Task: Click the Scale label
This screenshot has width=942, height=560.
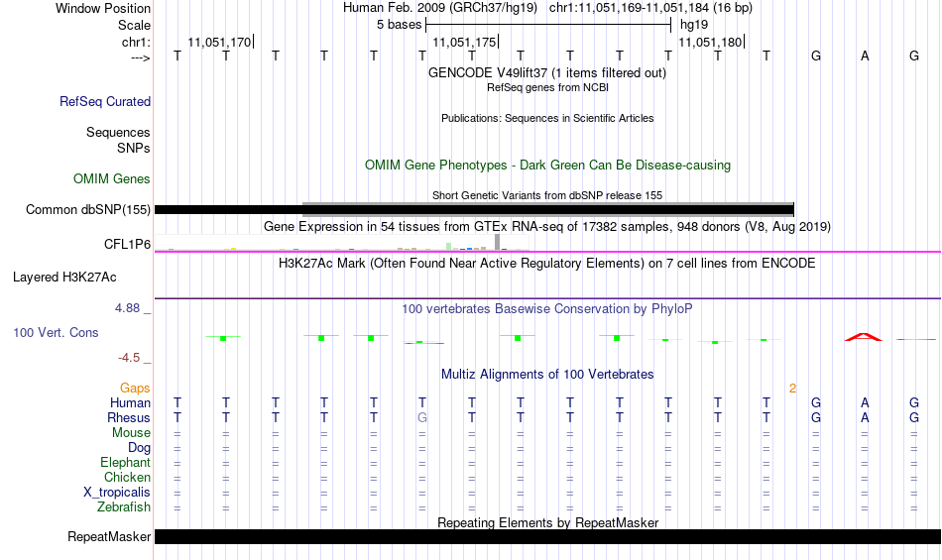Action: (x=135, y=25)
